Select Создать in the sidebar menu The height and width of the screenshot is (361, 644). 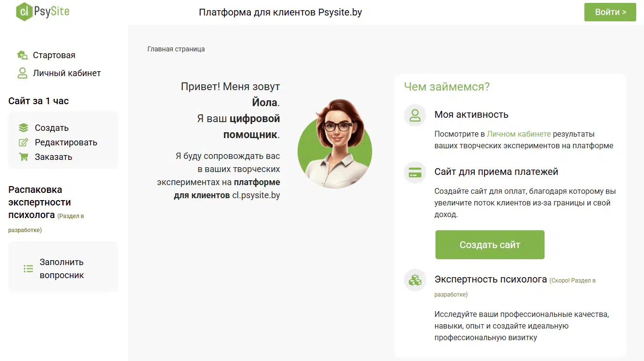point(52,128)
